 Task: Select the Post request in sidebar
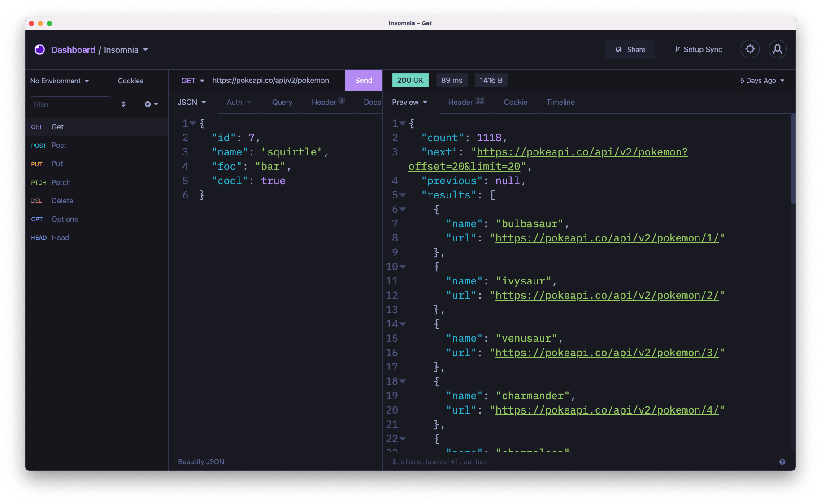click(x=96, y=145)
